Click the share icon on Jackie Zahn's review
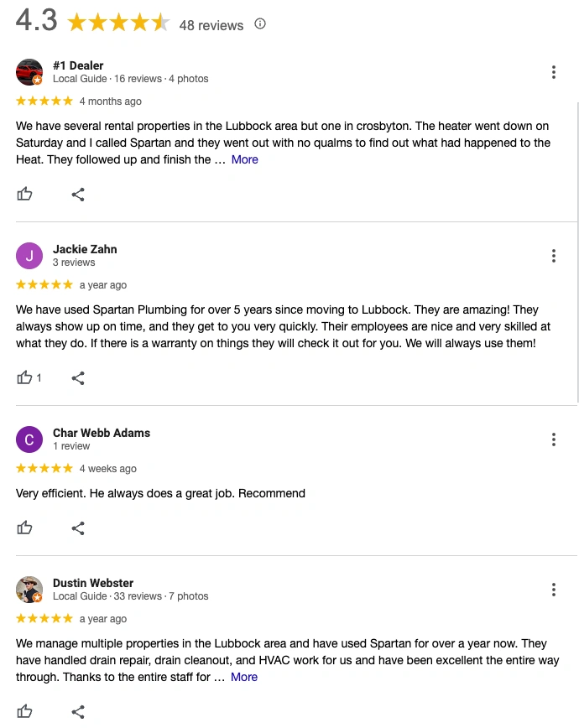 tap(78, 377)
